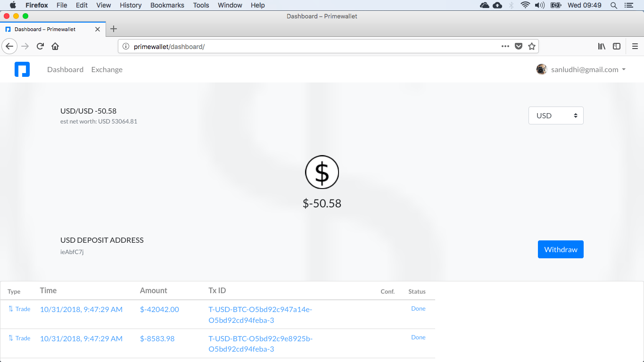Open transaction ID T-USD-BTC-O5bd92c9e8925b
This screenshot has height=362, width=644.
pyautogui.click(x=261, y=344)
